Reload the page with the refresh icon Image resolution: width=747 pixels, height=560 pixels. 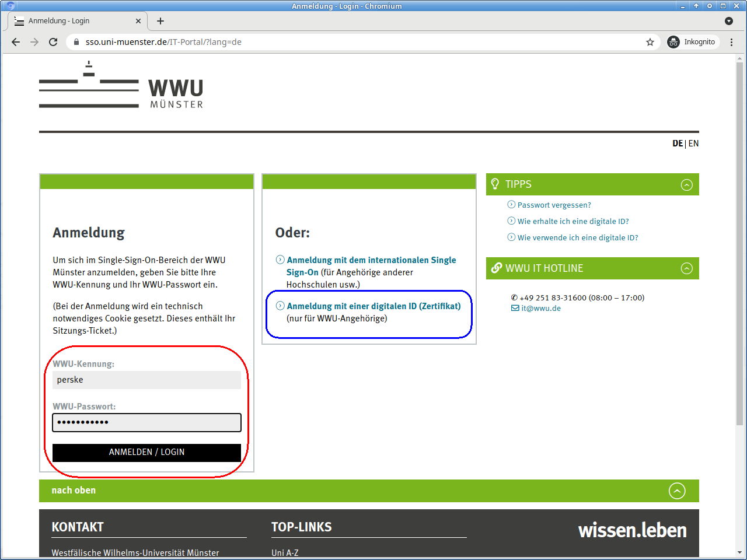(53, 42)
